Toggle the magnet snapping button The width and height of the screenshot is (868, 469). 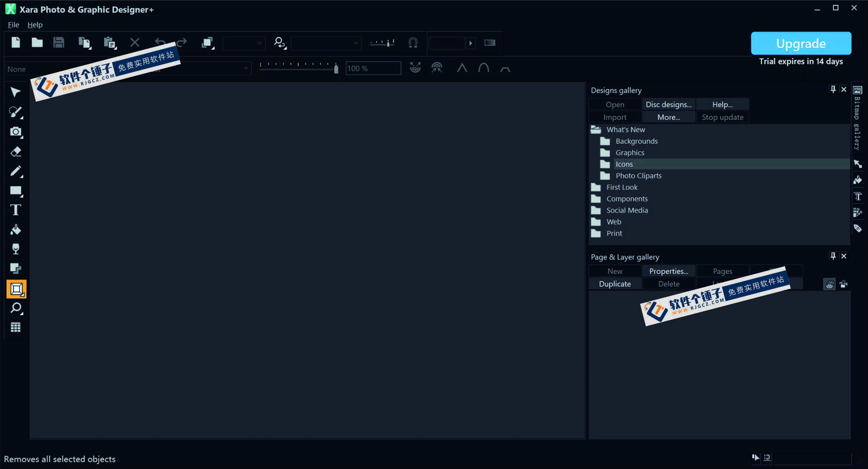coord(413,43)
